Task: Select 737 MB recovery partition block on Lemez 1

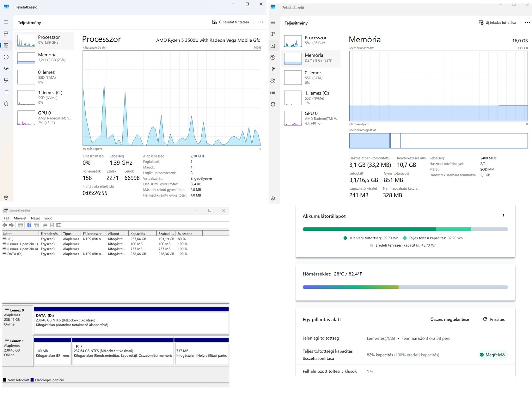Action: tap(201, 351)
